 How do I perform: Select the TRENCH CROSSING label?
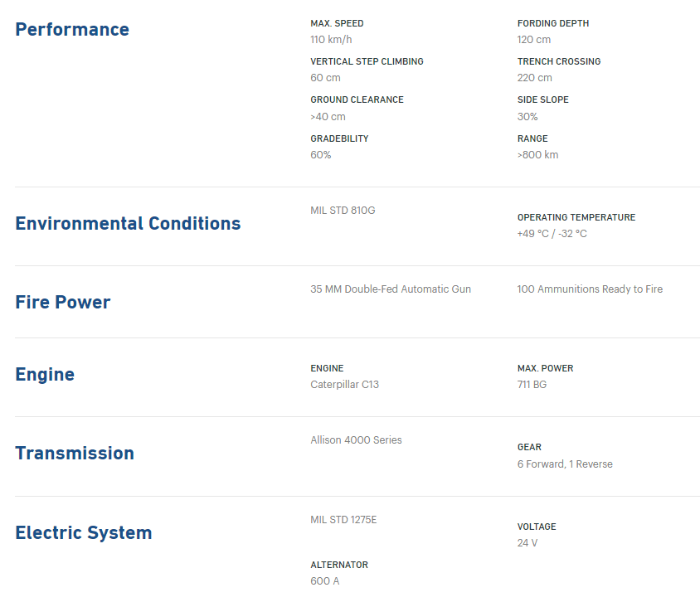point(559,61)
